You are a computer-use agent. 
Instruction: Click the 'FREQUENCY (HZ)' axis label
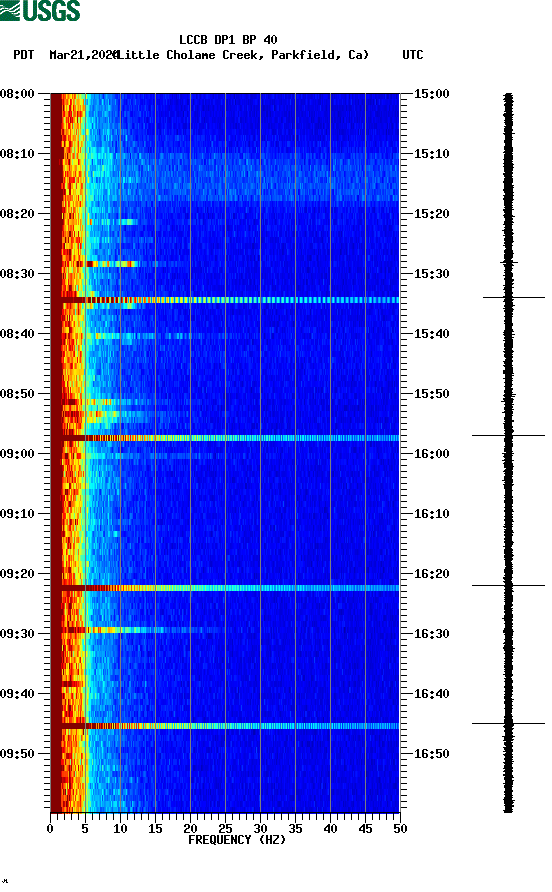pos(237,840)
